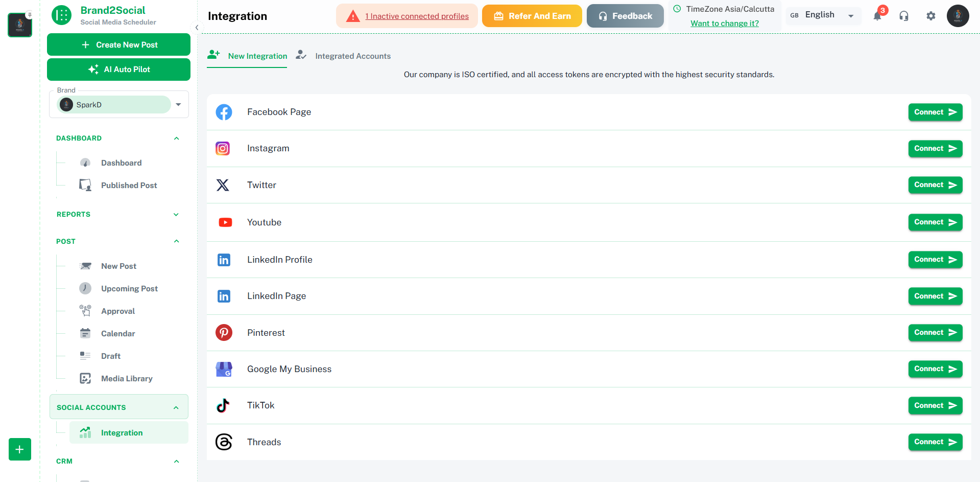The image size is (980, 482).
Task: Click the Calendar icon in the sidebar
Action: (85, 333)
